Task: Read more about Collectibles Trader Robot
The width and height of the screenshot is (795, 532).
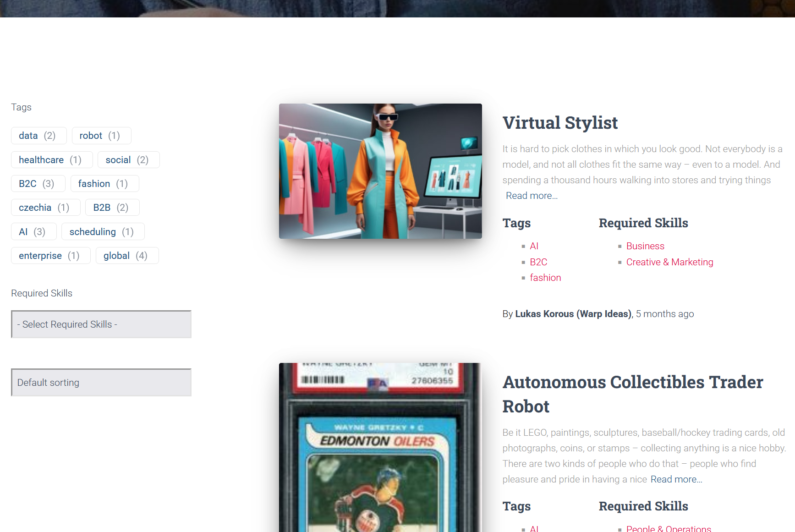Action: click(676, 479)
